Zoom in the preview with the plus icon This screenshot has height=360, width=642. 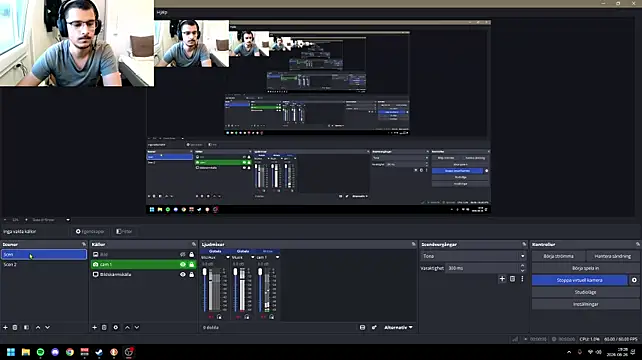pos(26,220)
